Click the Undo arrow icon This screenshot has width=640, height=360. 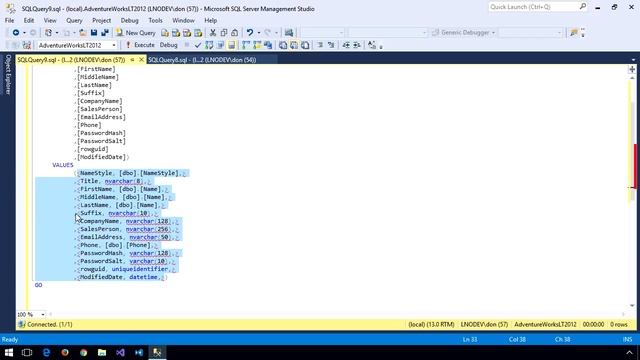tap(250, 33)
